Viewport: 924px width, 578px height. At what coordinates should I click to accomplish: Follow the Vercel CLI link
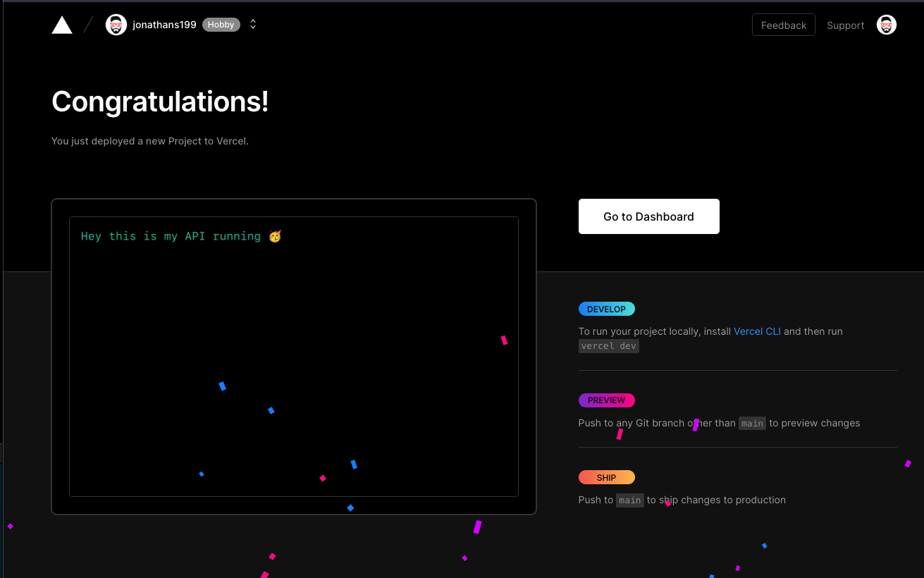point(757,331)
